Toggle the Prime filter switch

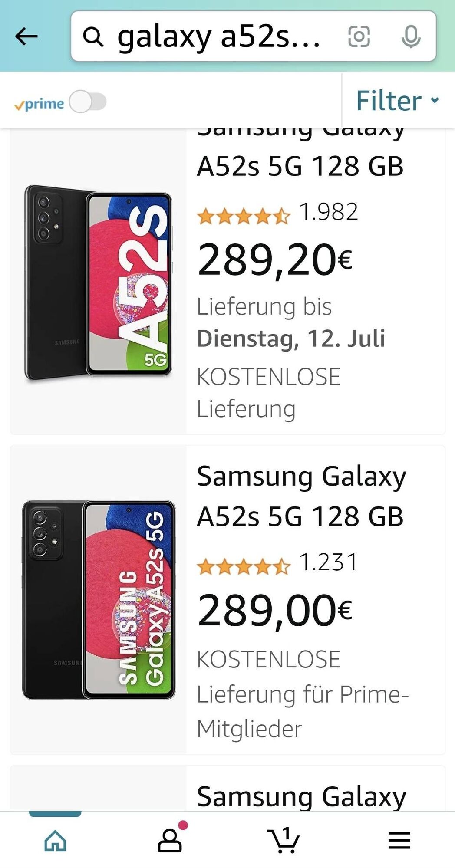pyautogui.click(x=88, y=102)
